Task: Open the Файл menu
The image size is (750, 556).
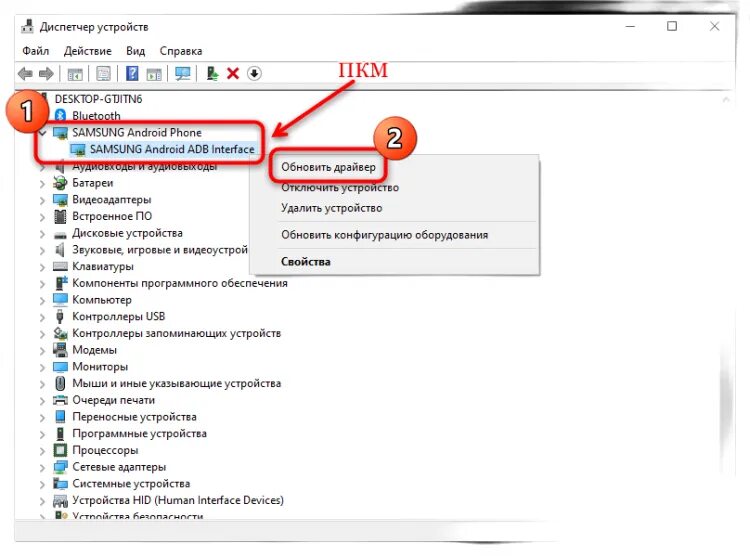Action: click(35, 51)
